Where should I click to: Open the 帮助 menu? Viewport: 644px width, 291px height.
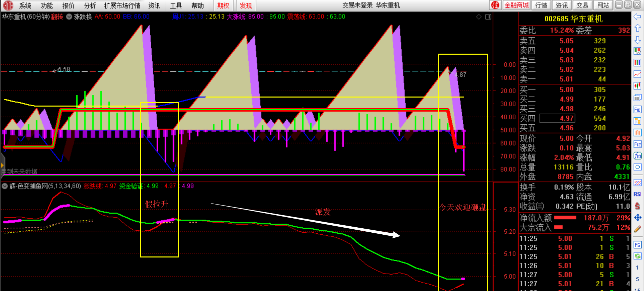tap(198, 6)
